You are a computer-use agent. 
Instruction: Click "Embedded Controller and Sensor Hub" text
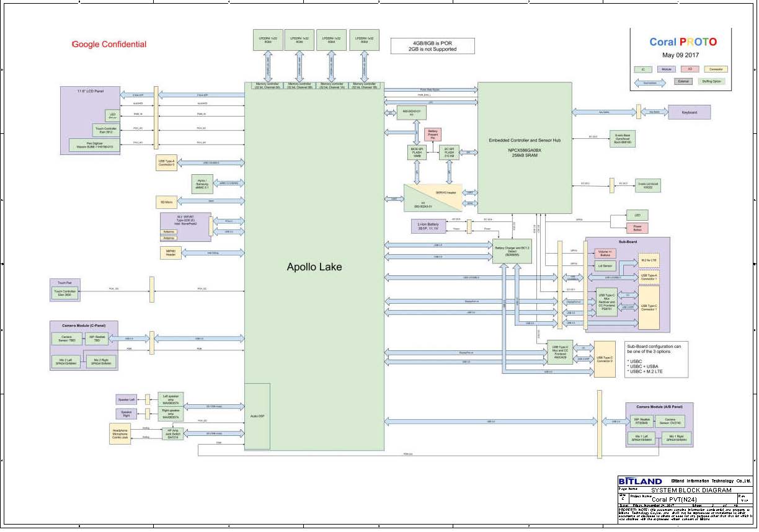pos(525,141)
